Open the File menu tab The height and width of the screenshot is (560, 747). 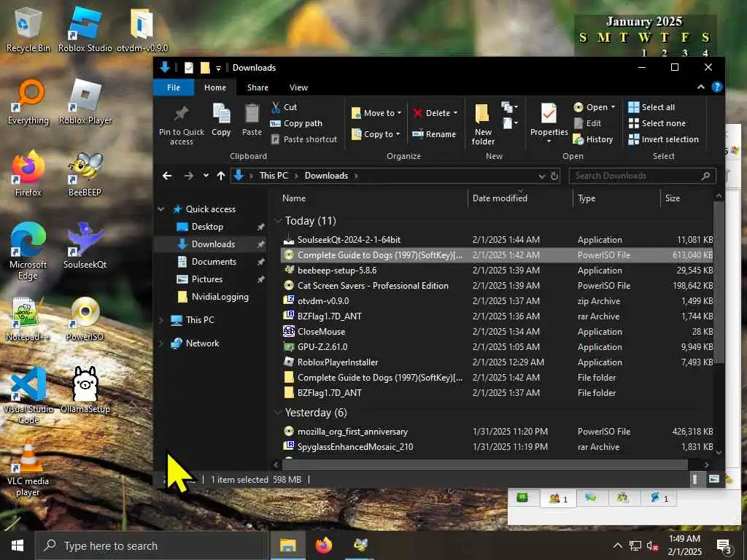[x=174, y=87]
